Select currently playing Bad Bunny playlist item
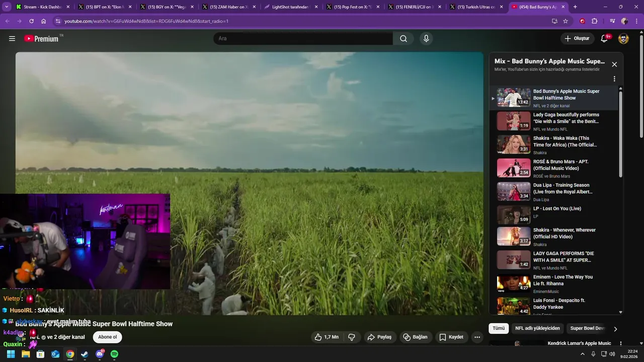 (553, 98)
